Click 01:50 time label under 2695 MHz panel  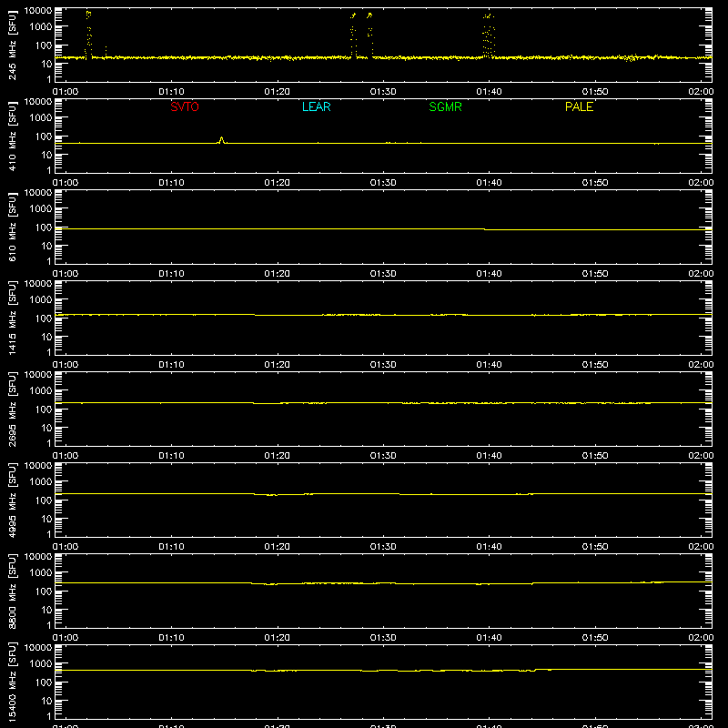click(x=595, y=456)
